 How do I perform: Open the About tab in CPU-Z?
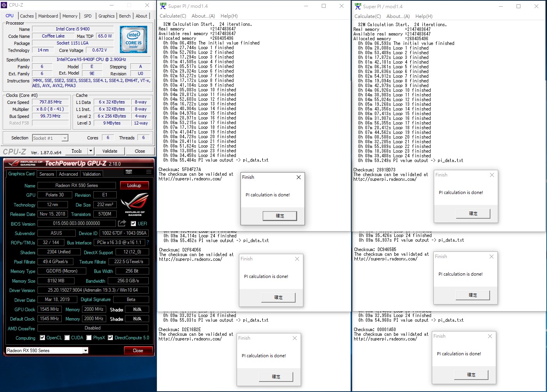pos(141,16)
